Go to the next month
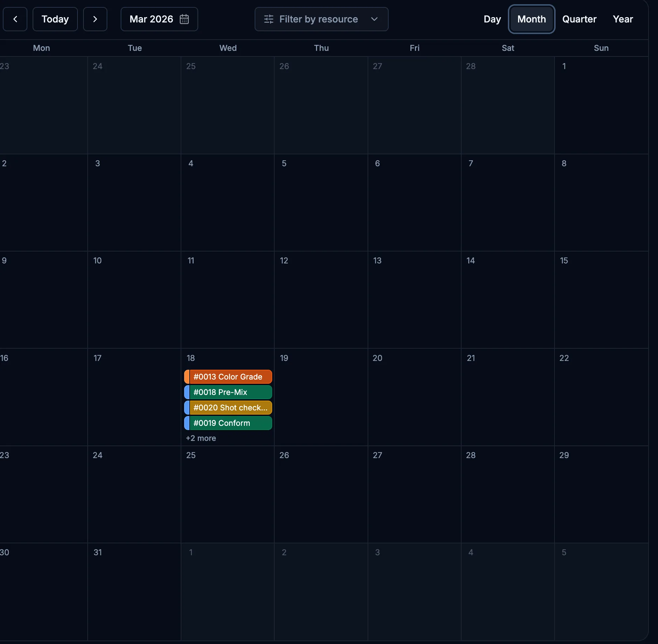658x644 pixels. pos(95,19)
